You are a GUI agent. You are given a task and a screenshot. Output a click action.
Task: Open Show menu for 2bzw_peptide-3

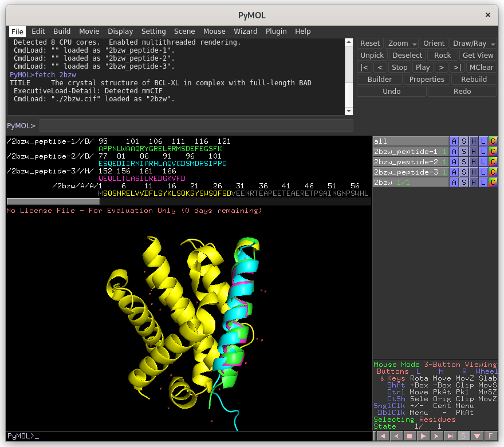(463, 172)
